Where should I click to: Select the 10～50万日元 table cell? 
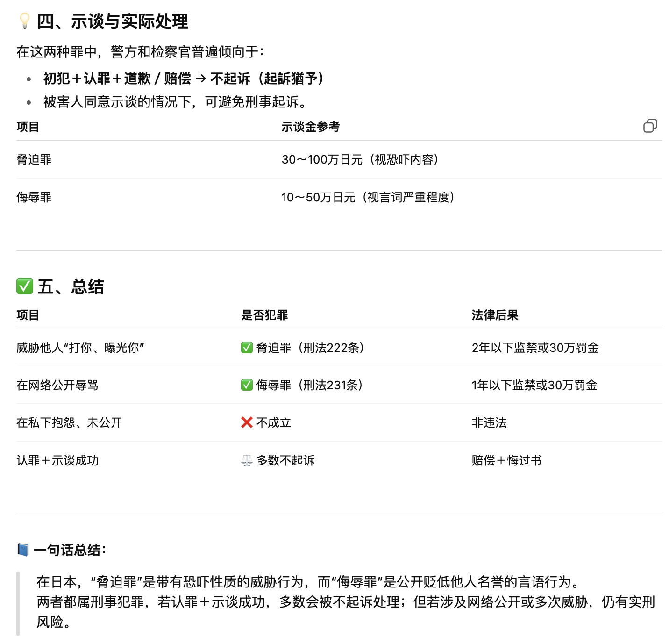368,197
